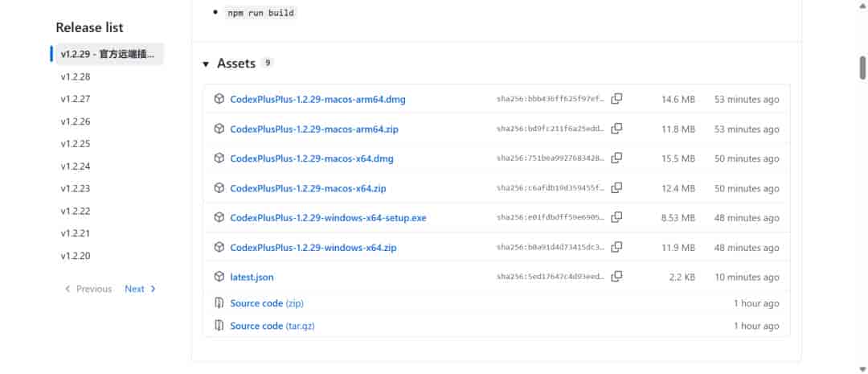Click file-zip icon beside Source code (zip)
868x374 pixels.
point(219,303)
